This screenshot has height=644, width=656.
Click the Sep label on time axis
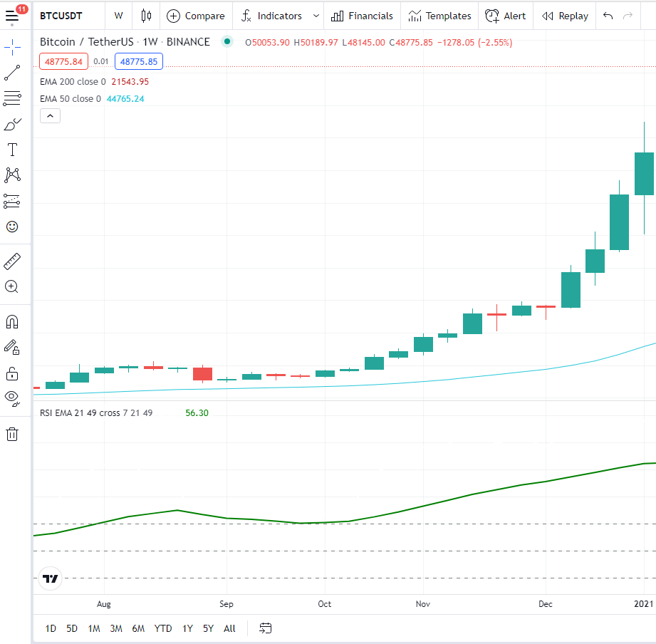tap(227, 604)
